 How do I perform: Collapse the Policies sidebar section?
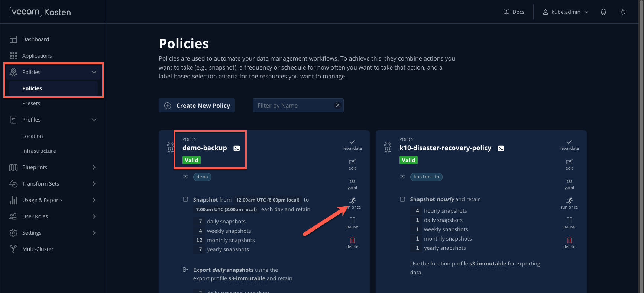click(94, 72)
